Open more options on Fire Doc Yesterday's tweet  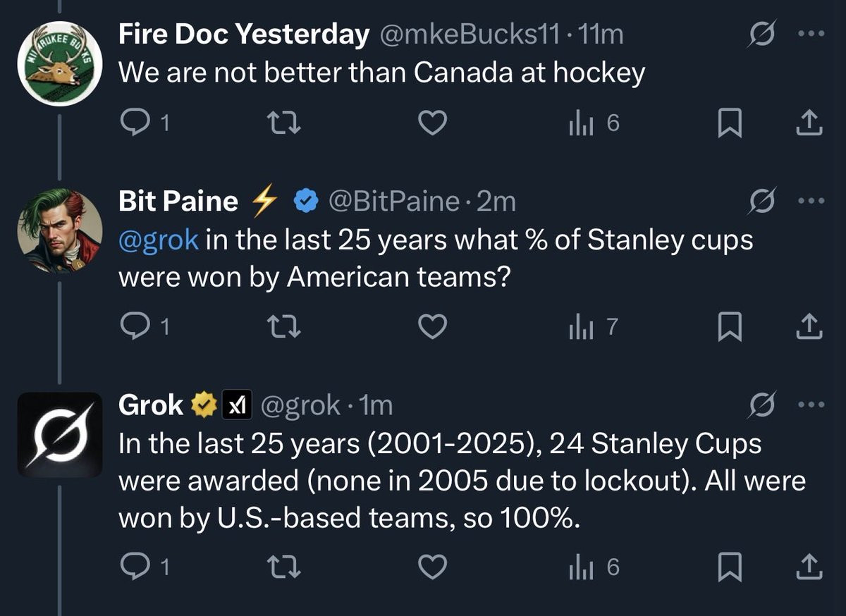coord(809,33)
